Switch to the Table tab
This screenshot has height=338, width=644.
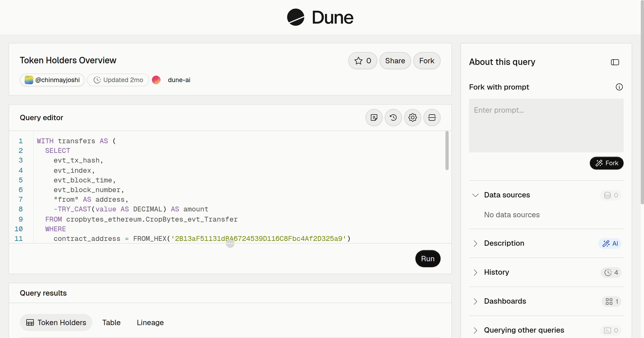111,322
